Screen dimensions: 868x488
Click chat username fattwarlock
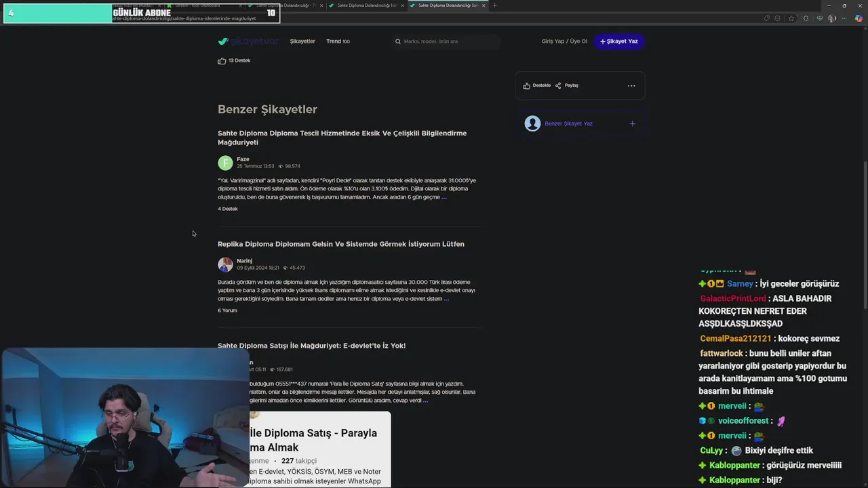point(722,354)
